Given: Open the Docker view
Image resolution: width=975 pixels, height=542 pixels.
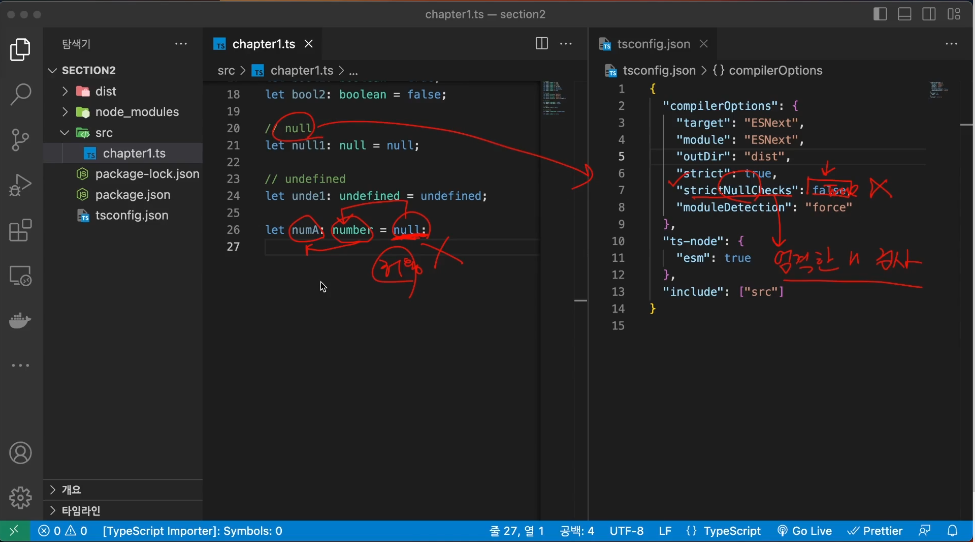Looking at the screenshot, I should click(x=21, y=321).
